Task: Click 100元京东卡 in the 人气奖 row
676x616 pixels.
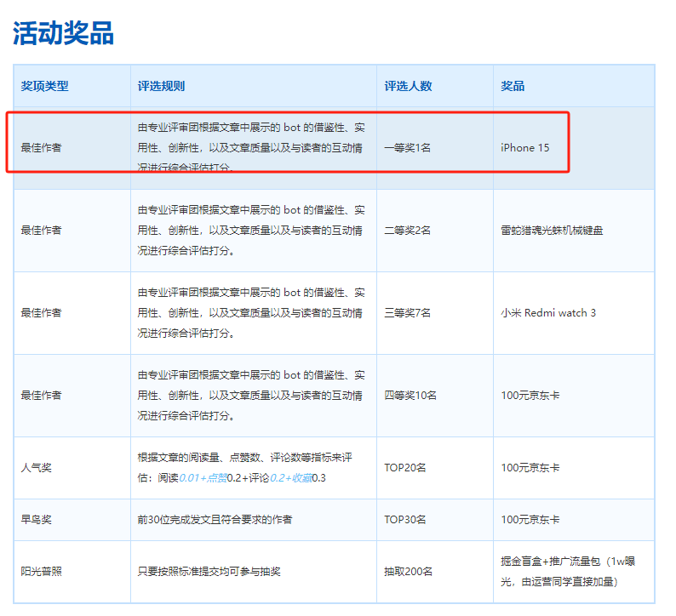Action: click(530, 468)
